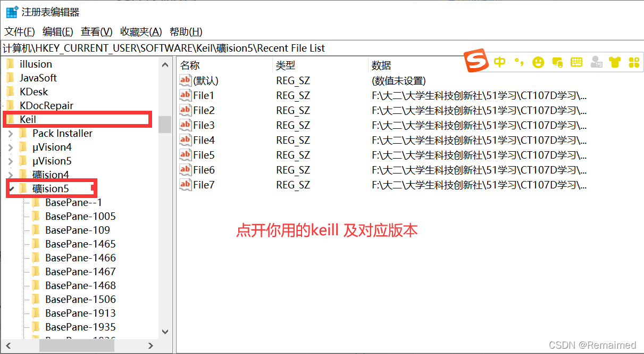Select the BasePane-1468 key
The image size is (644, 354).
80,285
